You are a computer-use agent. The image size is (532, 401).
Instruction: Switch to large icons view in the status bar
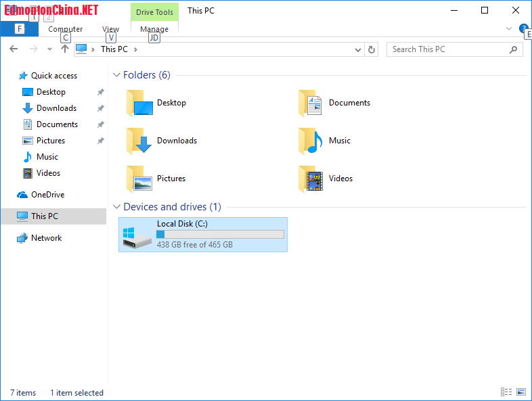[x=521, y=392]
